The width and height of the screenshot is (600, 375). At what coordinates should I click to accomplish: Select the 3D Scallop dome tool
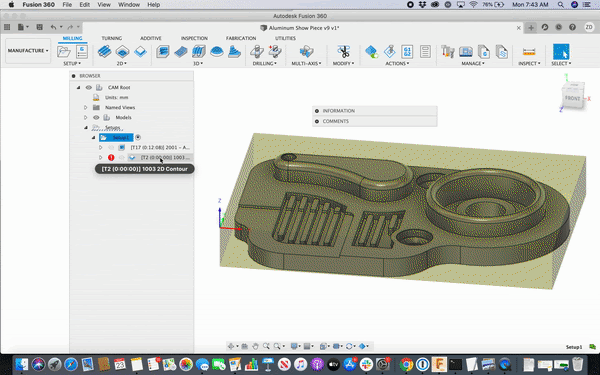[x=217, y=52]
